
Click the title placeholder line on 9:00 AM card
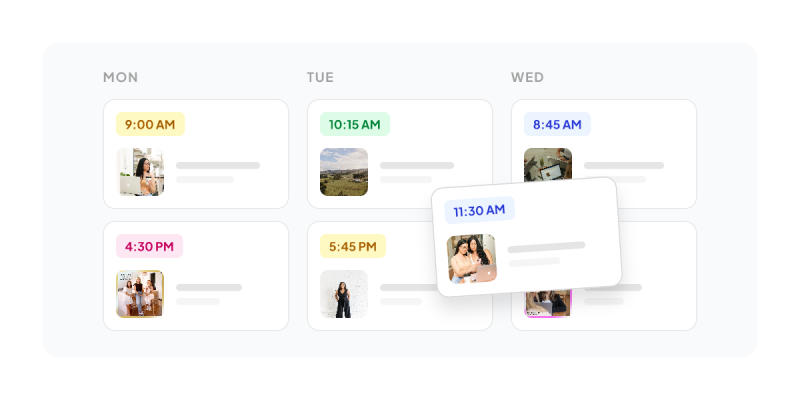point(218,165)
